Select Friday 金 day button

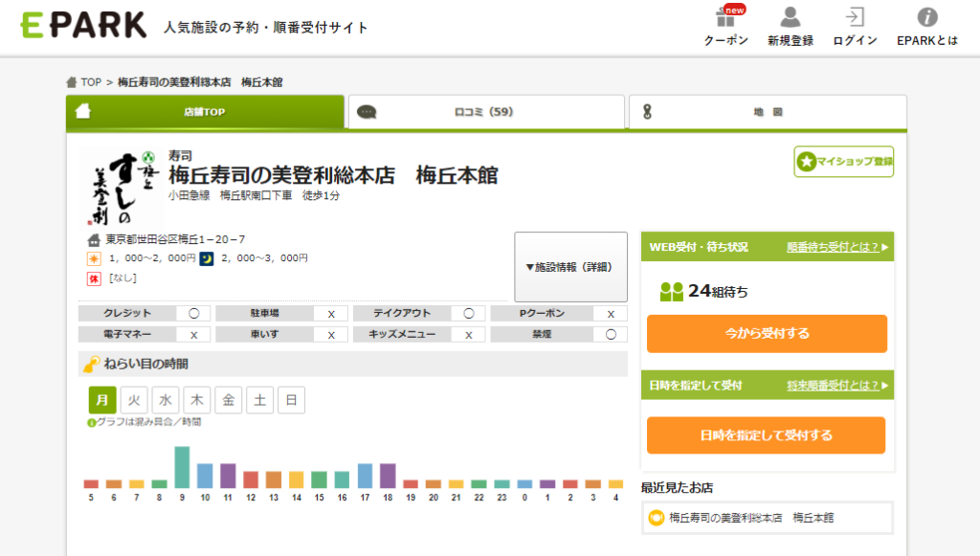point(229,400)
